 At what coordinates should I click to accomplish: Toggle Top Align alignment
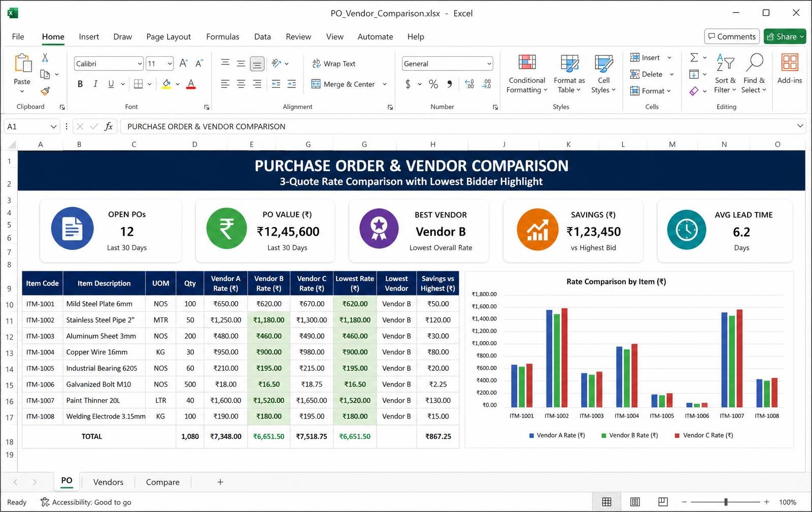coord(225,63)
